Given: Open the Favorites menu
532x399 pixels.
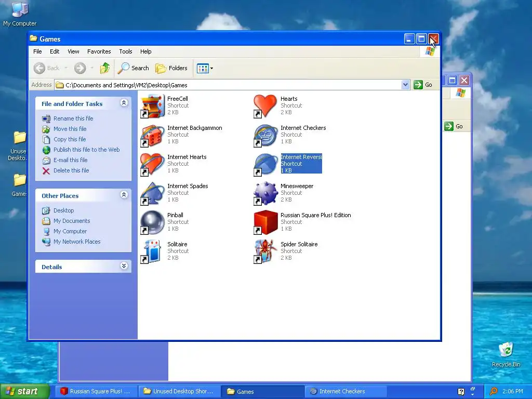Looking at the screenshot, I should click(99, 51).
